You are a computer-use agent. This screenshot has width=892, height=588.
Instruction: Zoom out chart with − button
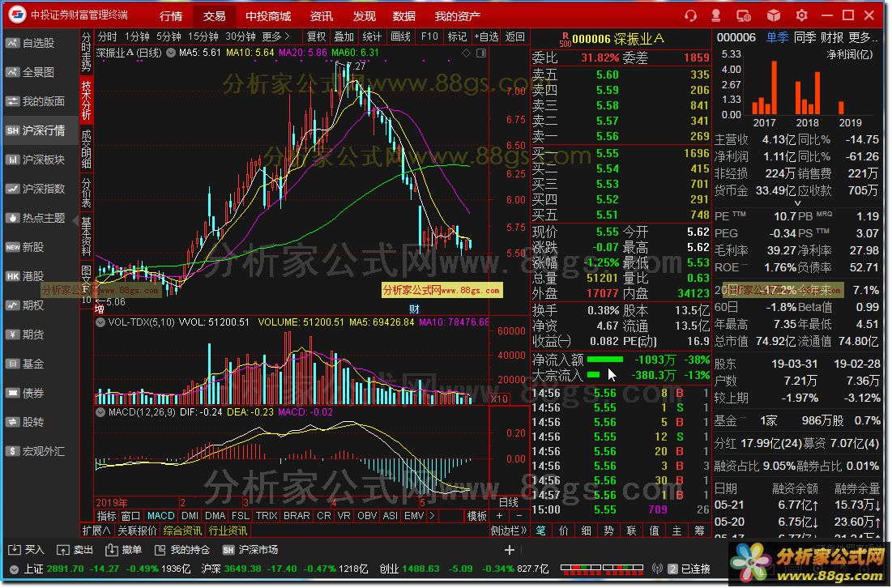[x=519, y=517]
